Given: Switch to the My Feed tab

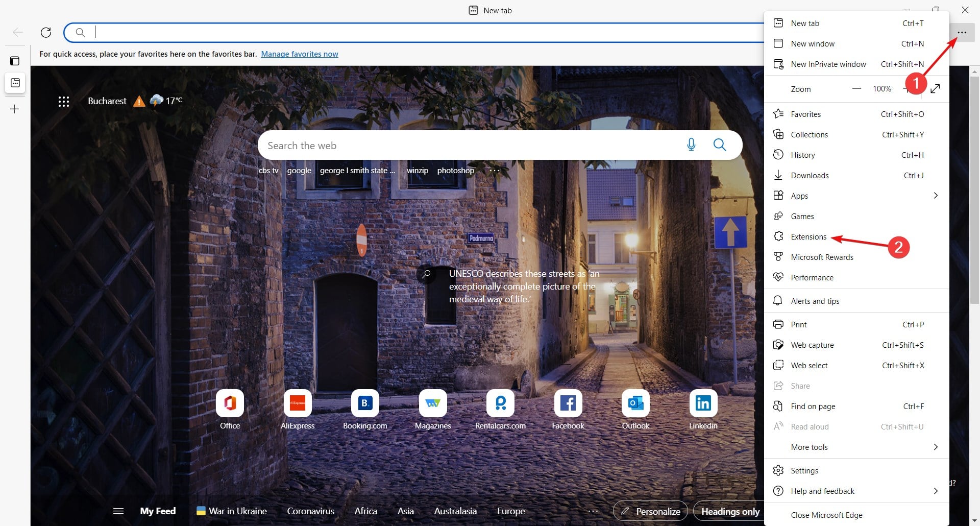Looking at the screenshot, I should pyautogui.click(x=158, y=511).
